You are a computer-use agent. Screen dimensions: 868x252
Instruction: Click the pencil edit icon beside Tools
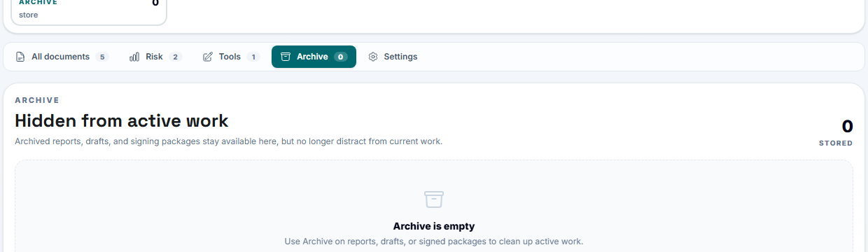[x=208, y=57]
